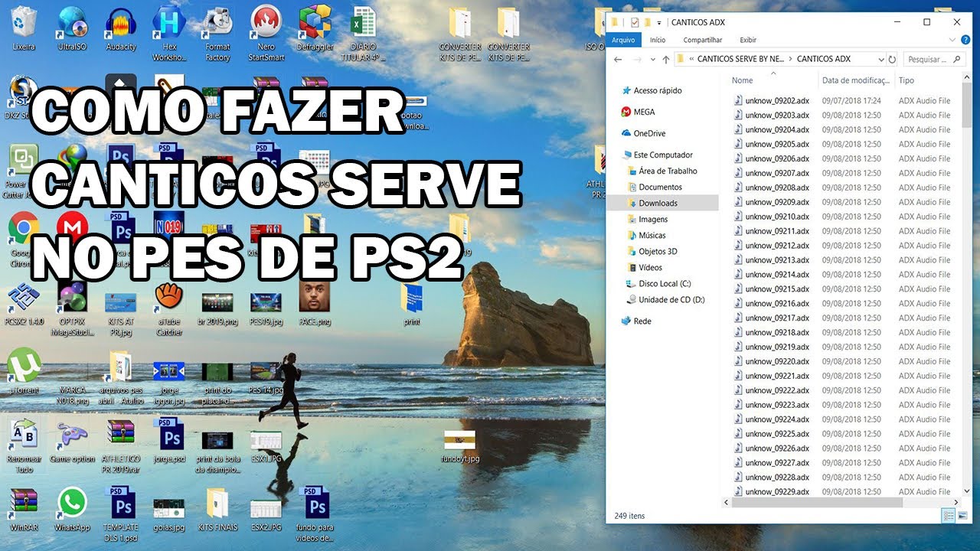Select Rede in the navigation pane

[x=642, y=321]
